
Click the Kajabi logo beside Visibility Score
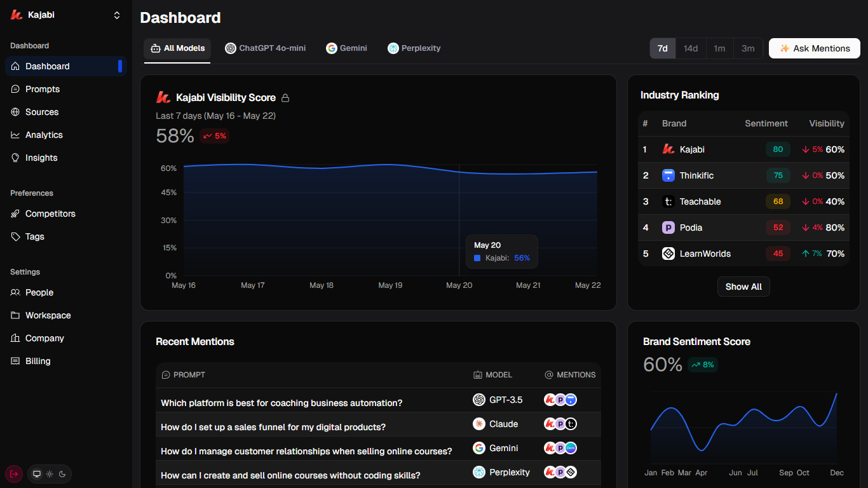tap(163, 97)
